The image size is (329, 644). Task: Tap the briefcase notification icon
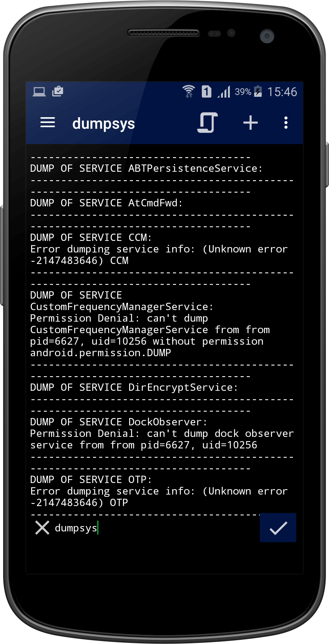pos(58,91)
